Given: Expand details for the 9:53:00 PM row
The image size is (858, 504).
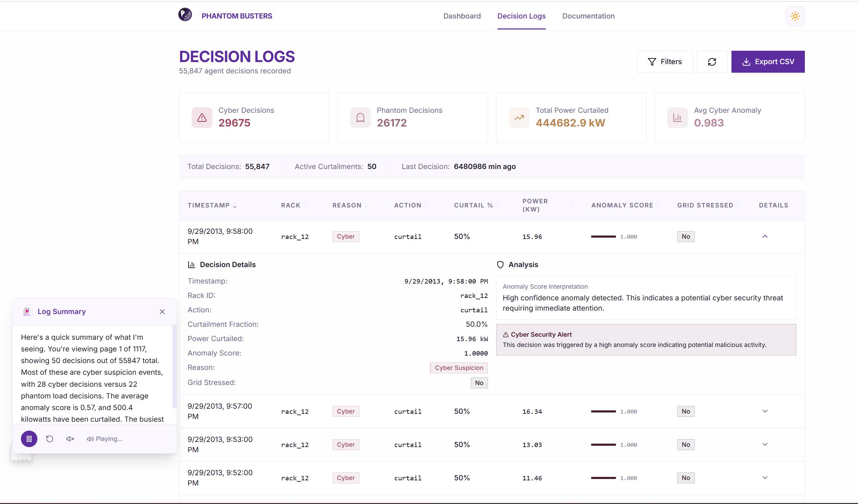Looking at the screenshot, I should 765,444.
